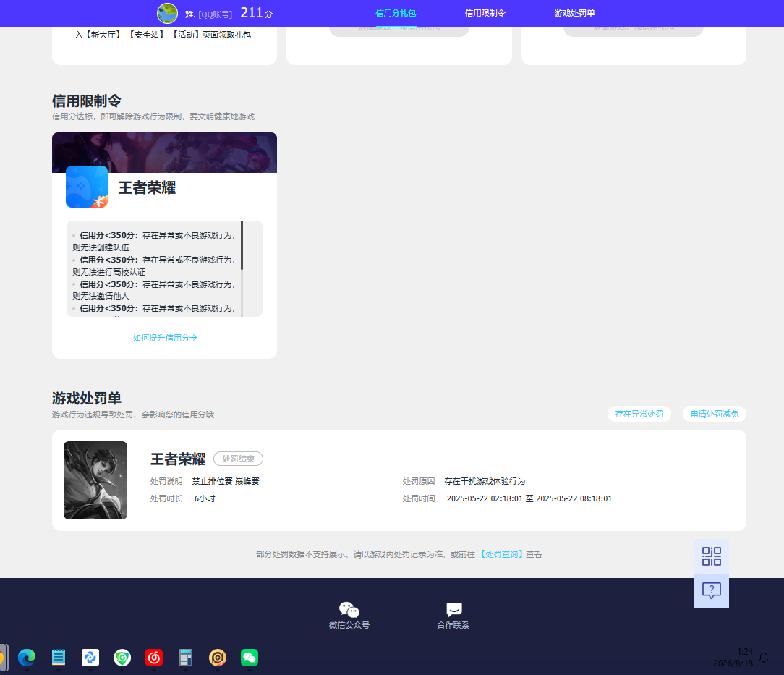Open the Notepad taskbar icon
This screenshot has height=675, width=784.
pyautogui.click(x=59, y=658)
